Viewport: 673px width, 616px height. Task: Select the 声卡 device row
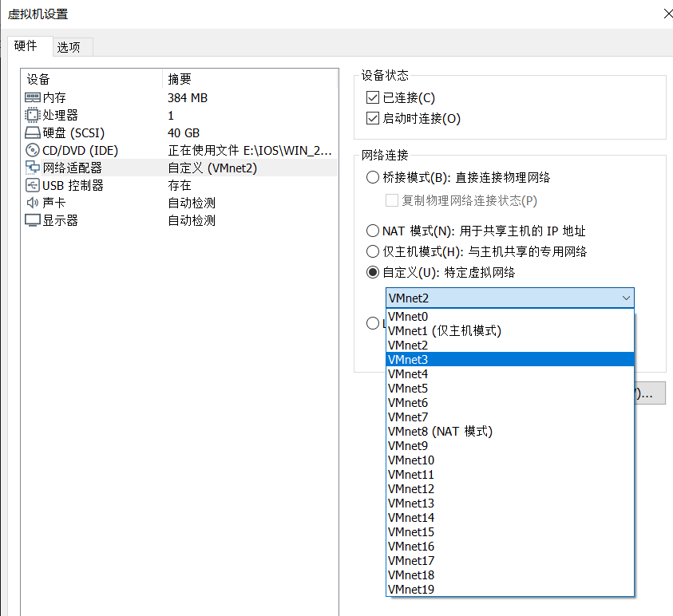180,203
